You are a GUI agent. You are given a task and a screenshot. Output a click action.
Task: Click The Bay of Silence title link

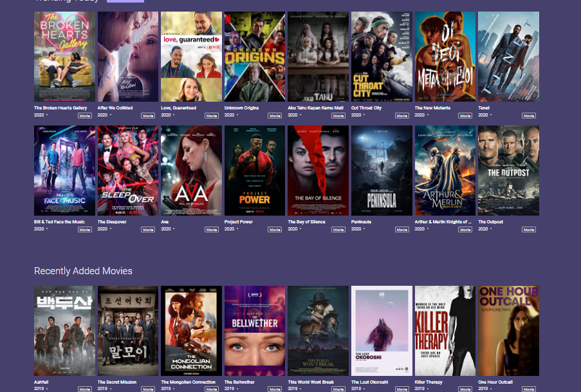pos(306,222)
